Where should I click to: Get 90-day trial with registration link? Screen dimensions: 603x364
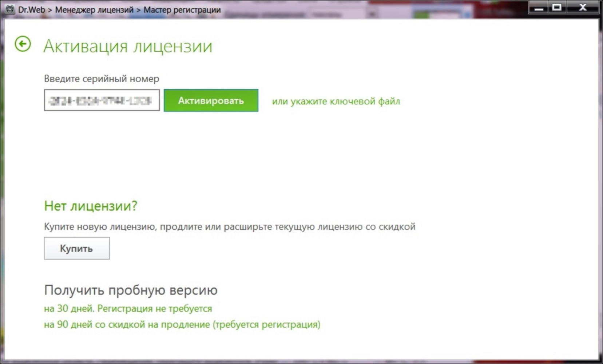[182, 324]
